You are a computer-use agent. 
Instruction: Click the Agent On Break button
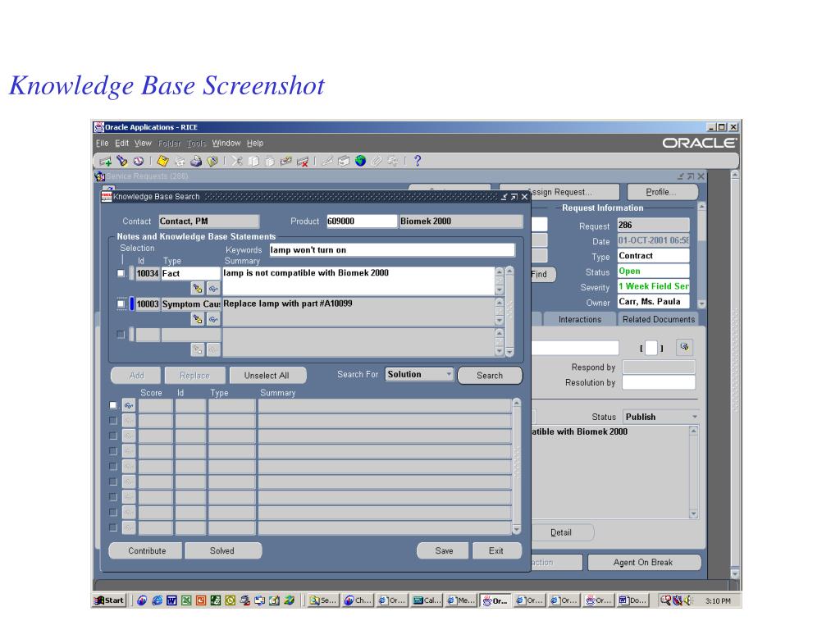643,563
